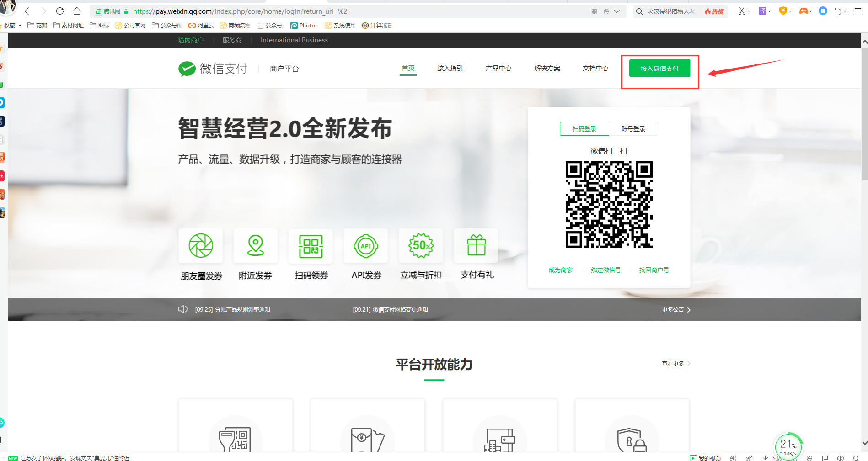This screenshot has width=868, height=461.
Task: Click the browser forward arrow
Action: click(43, 11)
